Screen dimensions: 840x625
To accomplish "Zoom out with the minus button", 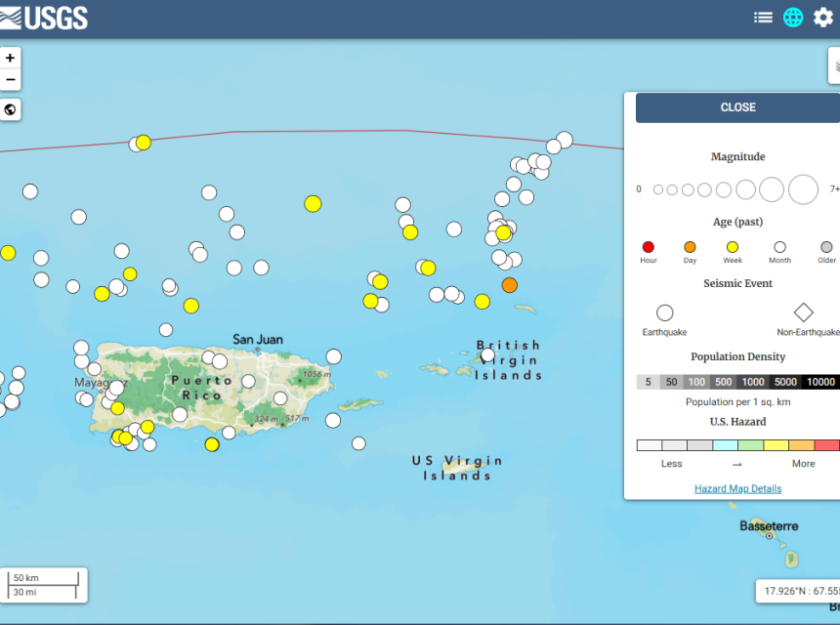I will (11, 80).
